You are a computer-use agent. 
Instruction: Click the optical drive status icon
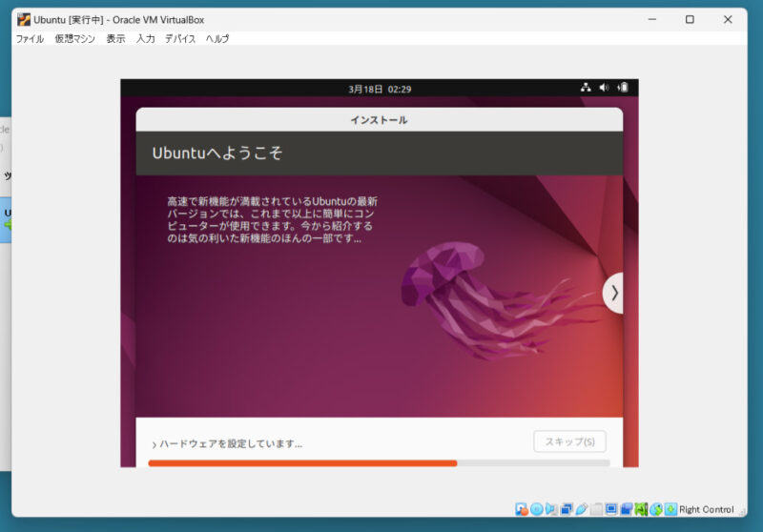click(x=536, y=509)
